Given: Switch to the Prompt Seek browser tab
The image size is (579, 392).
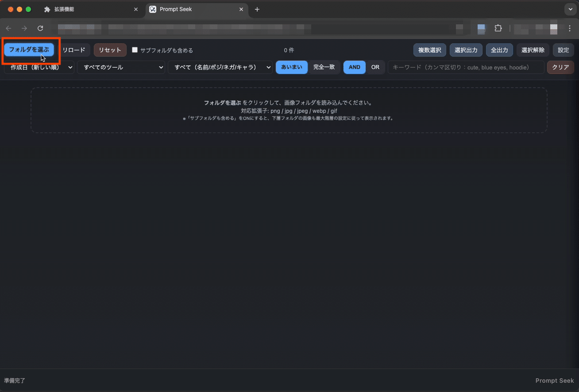Looking at the screenshot, I should [197, 9].
